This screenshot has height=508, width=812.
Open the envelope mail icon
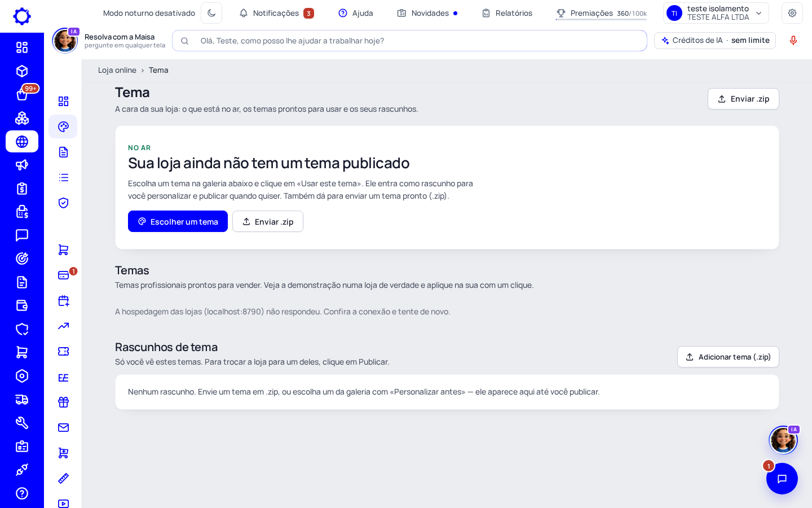click(63, 427)
